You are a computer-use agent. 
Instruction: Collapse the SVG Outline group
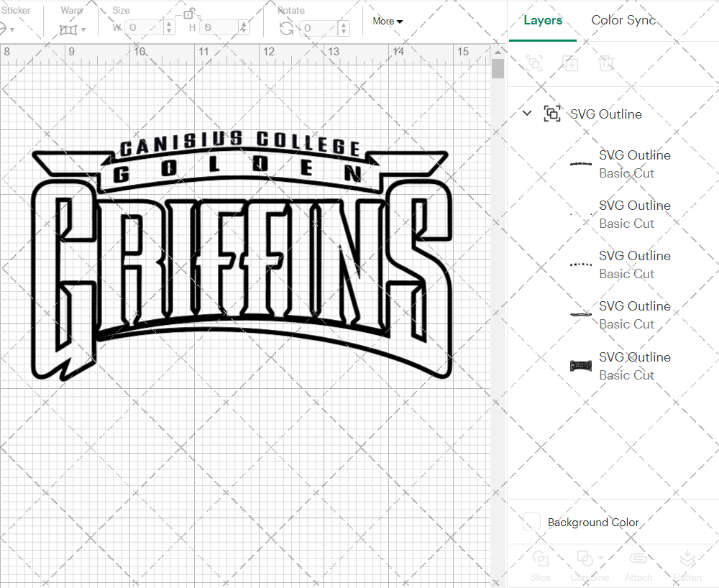(527, 113)
